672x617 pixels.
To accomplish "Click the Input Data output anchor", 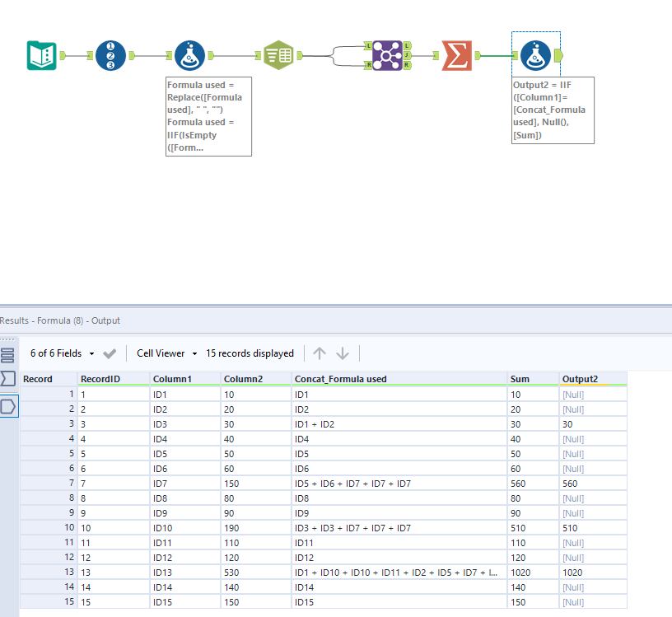I will point(63,55).
